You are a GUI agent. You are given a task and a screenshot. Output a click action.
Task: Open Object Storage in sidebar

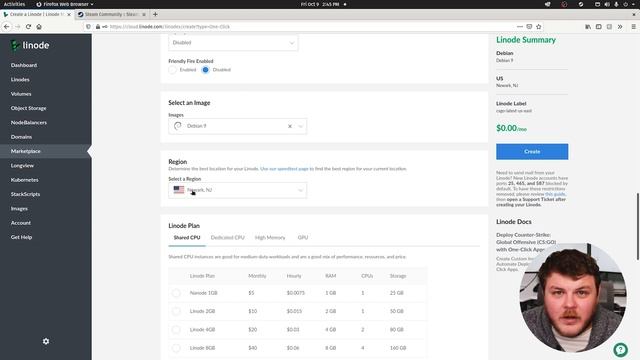point(29,108)
